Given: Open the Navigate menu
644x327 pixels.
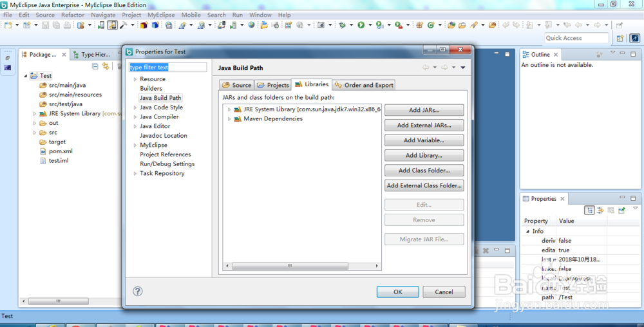Looking at the screenshot, I should coord(103,15).
